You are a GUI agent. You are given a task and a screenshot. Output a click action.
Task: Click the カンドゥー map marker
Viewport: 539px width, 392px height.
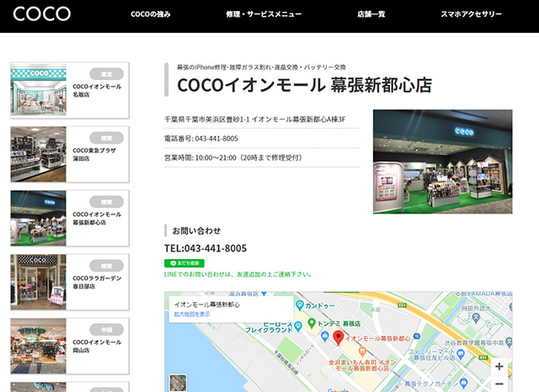tap(300, 305)
